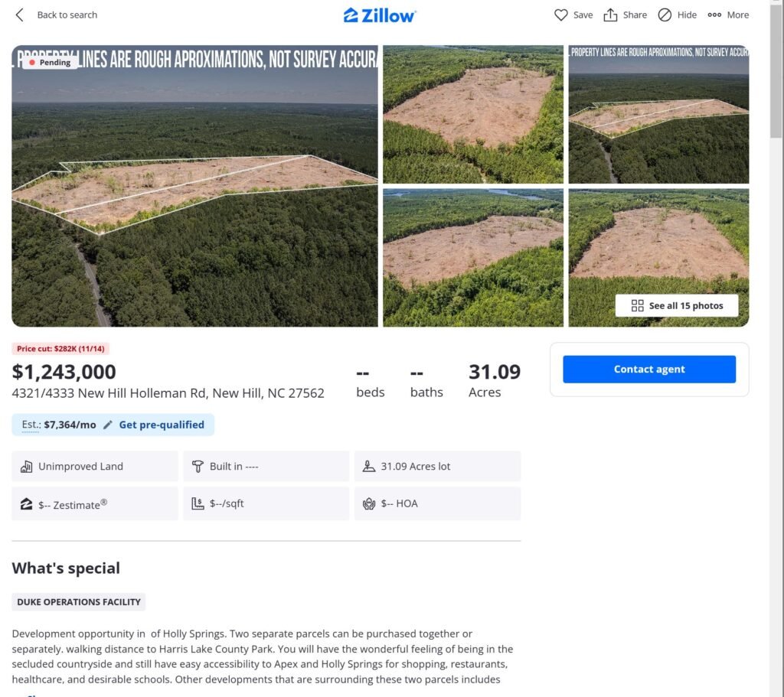
Task: Click the Zestimate logo icon
Action: 26,504
